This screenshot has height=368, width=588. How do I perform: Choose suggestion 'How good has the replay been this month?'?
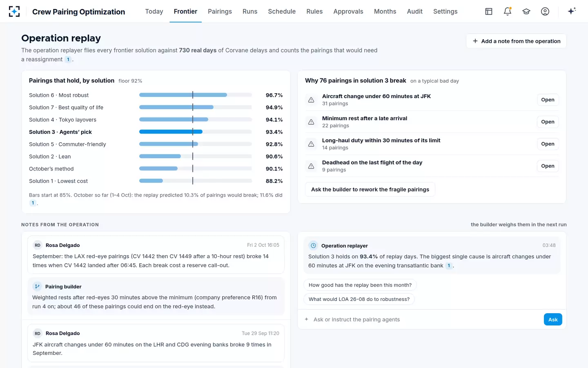[x=360, y=285]
